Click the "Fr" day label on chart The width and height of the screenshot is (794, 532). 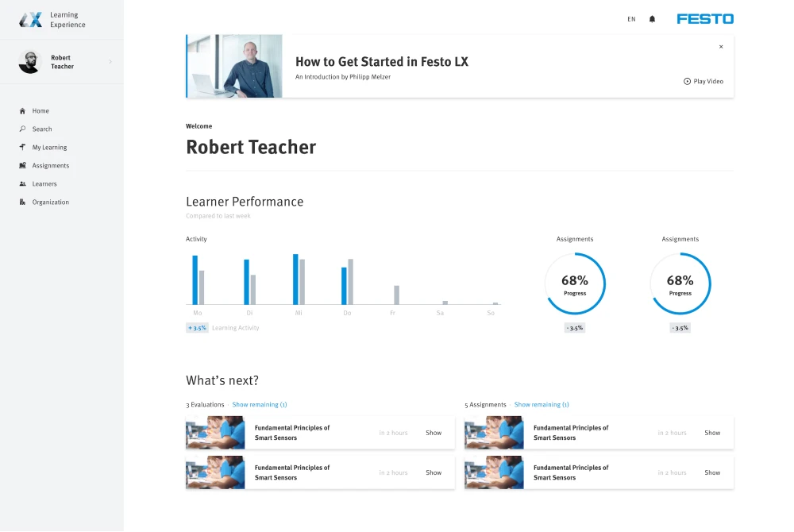(392, 313)
